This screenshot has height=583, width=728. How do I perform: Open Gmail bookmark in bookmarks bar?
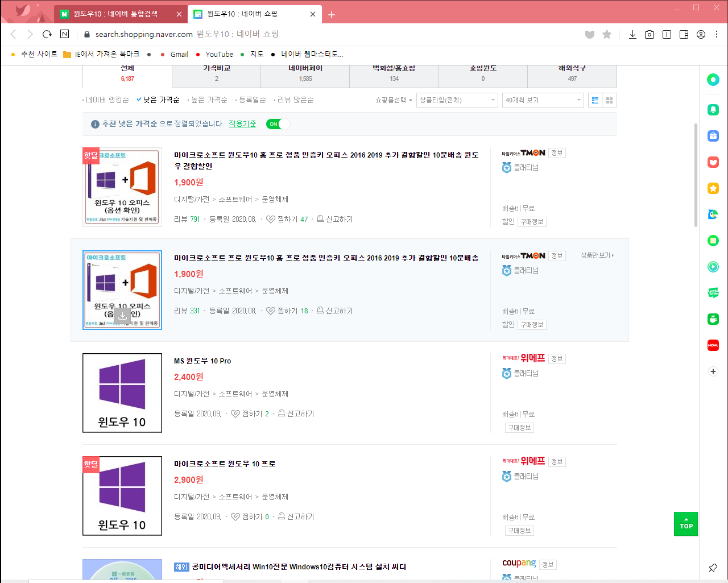[175, 55]
